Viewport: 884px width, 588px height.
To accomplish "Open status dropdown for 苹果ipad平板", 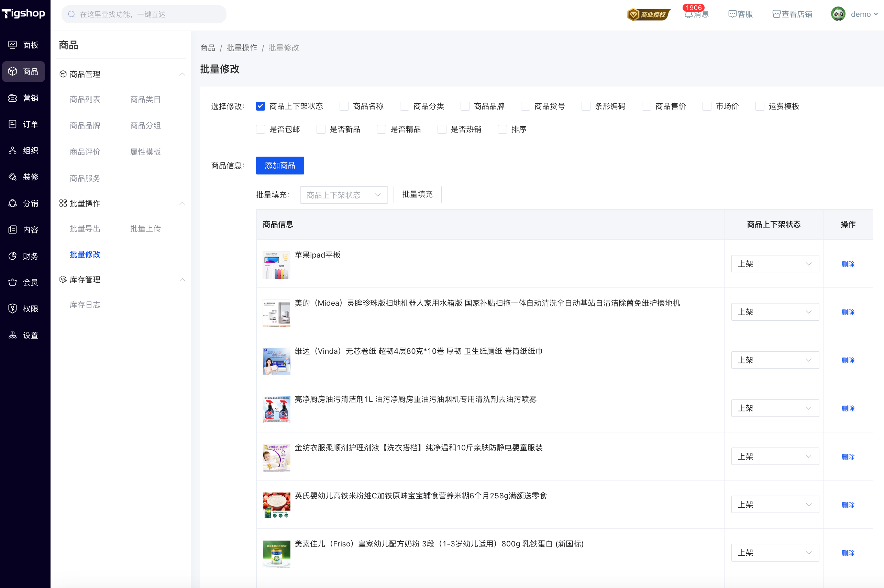I will pyautogui.click(x=774, y=264).
